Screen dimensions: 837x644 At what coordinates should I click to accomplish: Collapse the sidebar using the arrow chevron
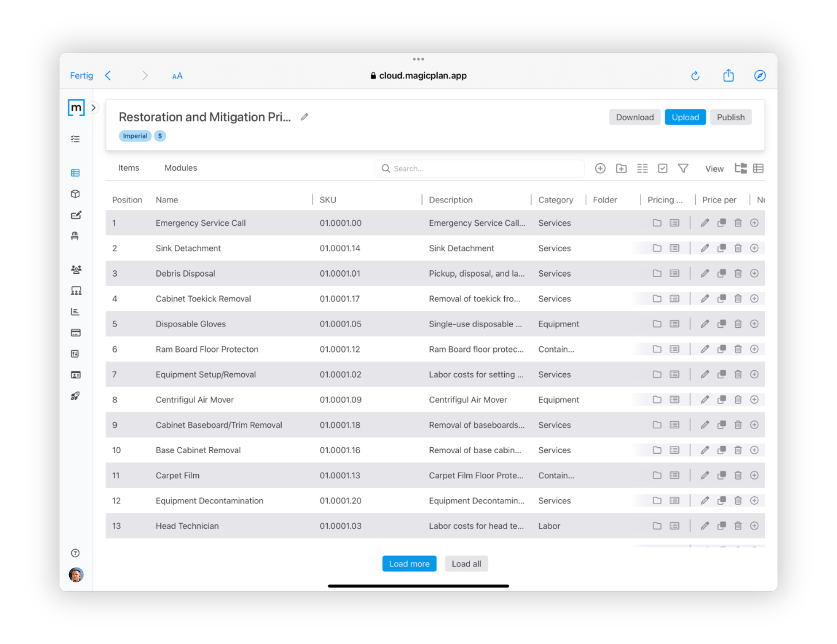[93, 107]
